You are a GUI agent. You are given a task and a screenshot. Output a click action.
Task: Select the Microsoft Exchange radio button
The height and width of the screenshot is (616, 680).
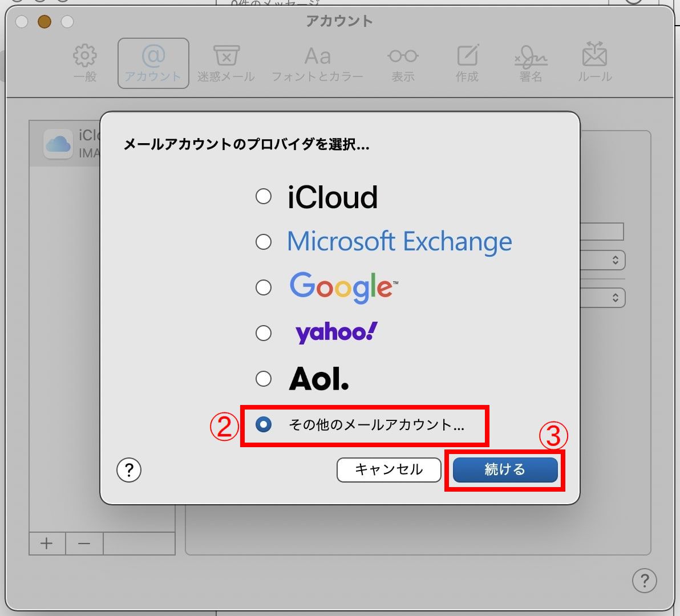pos(263,242)
